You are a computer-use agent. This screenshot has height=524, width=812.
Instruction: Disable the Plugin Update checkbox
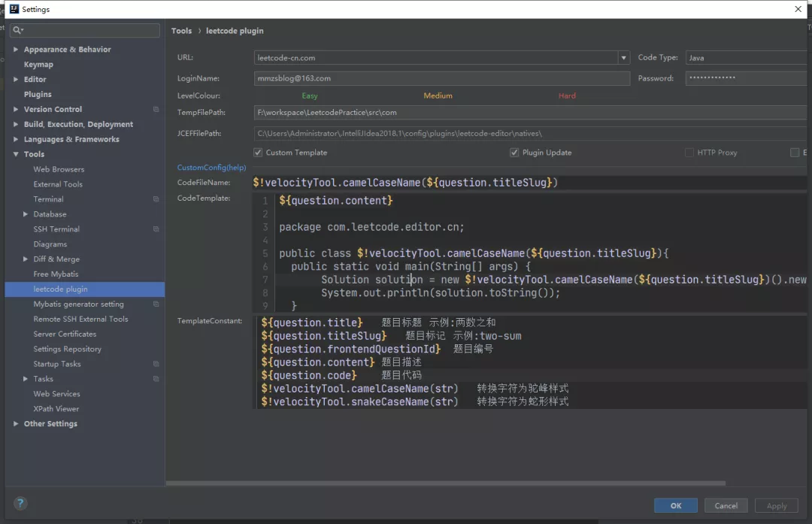[x=514, y=152]
